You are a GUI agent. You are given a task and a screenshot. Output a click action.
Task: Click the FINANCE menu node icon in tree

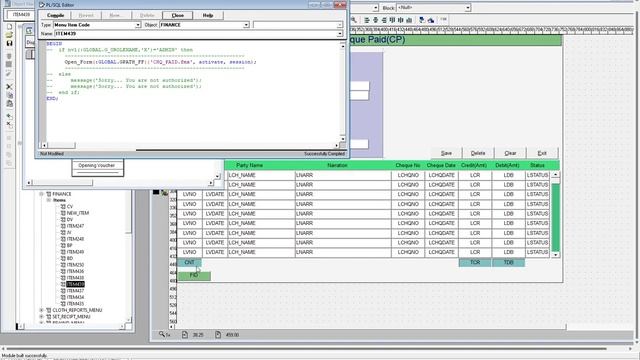[49, 194]
